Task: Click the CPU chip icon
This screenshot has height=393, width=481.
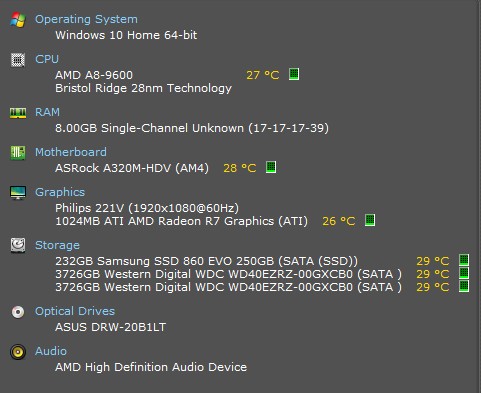Action: (18, 60)
